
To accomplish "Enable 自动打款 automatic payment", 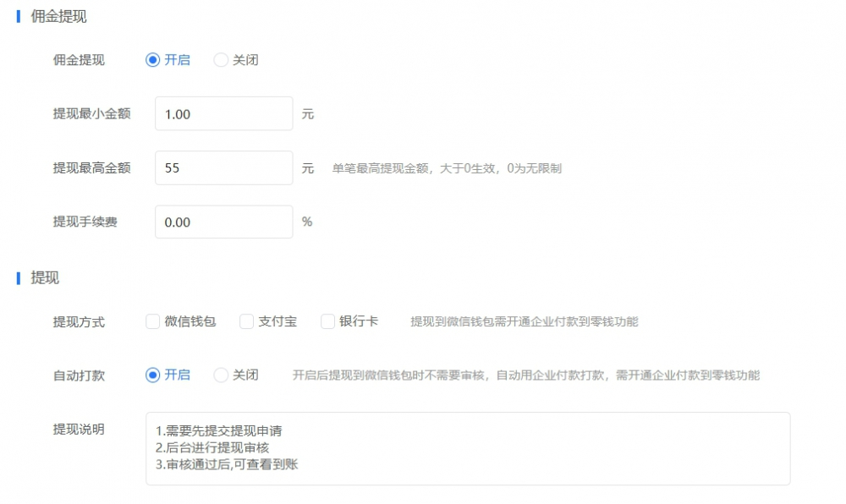I will click(152, 375).
